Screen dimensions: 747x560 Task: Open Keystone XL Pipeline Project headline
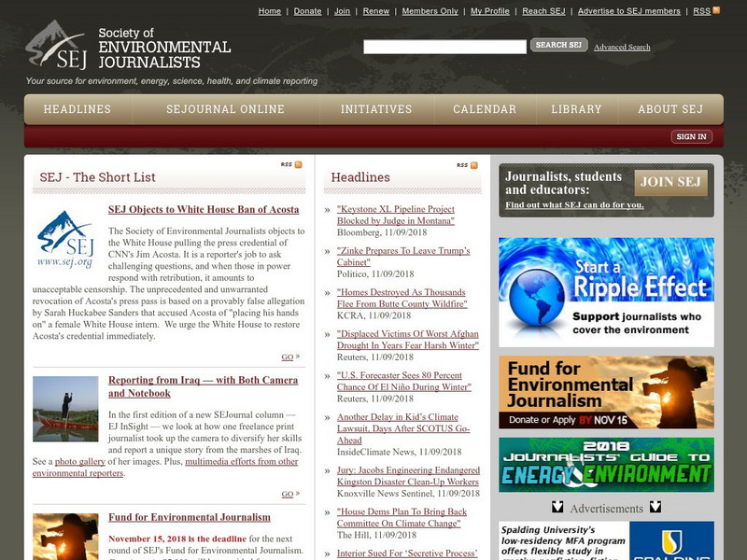[x=395, y=215]
